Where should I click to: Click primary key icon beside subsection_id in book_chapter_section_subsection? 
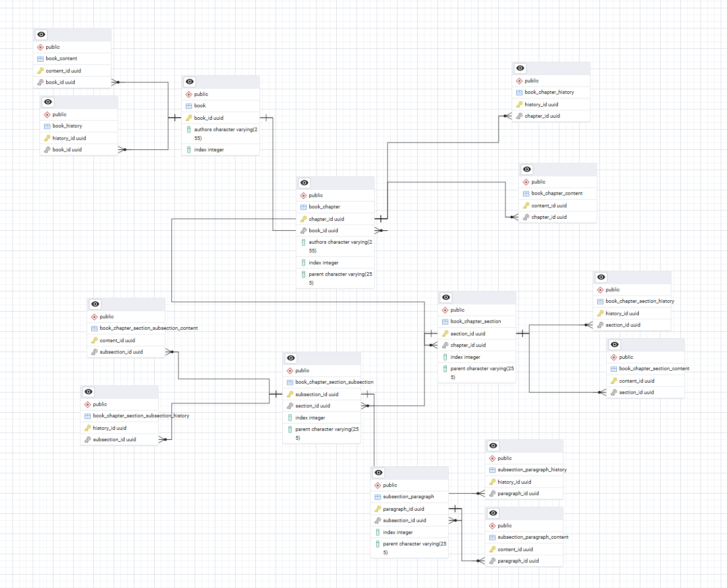tap(290, 395)
